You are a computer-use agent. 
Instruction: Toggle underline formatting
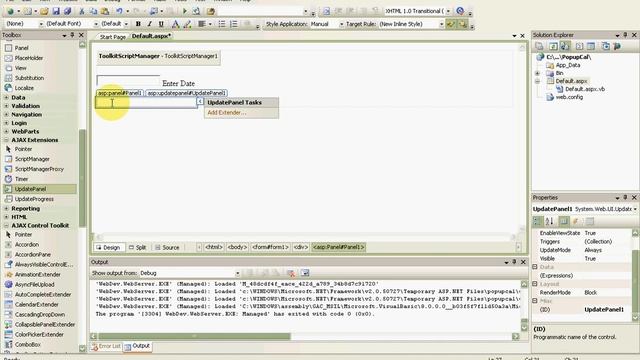(161, 24)
